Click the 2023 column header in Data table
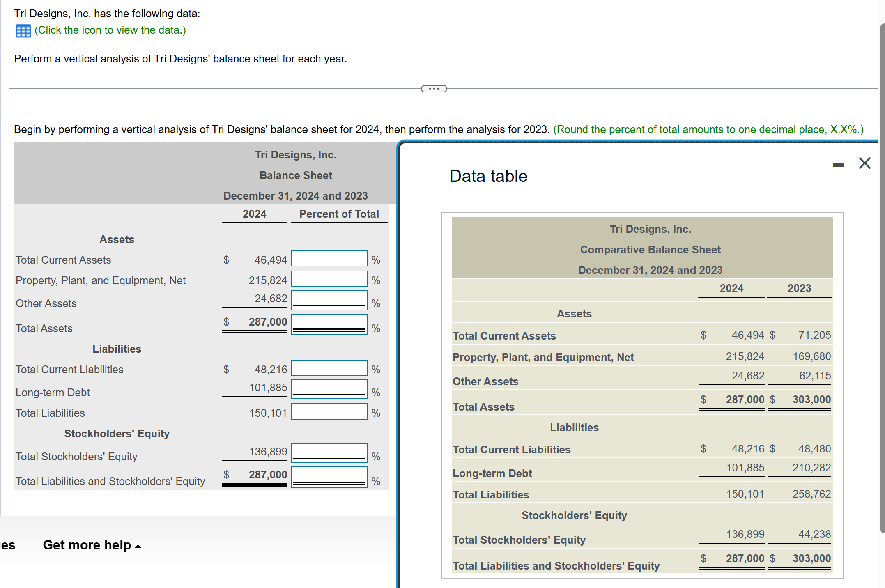The height and width of the screenshot is (588, 885). [x=799, y=288]
